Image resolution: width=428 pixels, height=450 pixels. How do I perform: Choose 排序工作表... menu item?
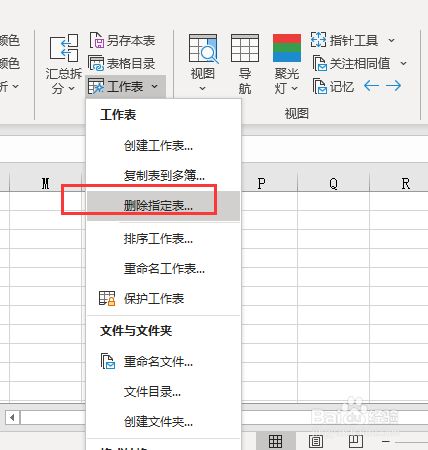163,239
